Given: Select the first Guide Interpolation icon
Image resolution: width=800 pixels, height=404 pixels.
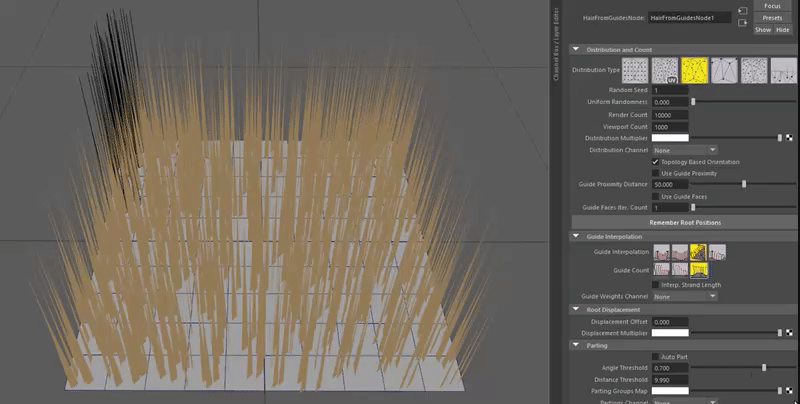Looking at the screenshot, I should 662,252.
